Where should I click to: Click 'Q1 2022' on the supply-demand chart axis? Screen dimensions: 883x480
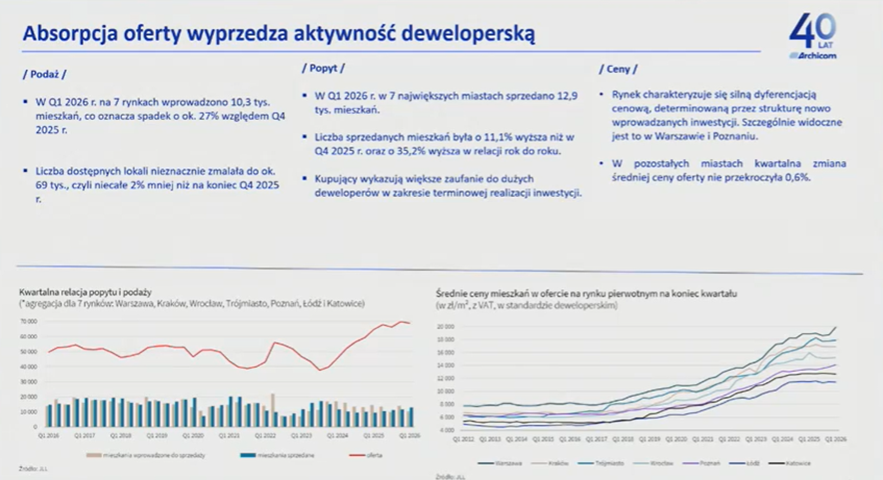265,435
